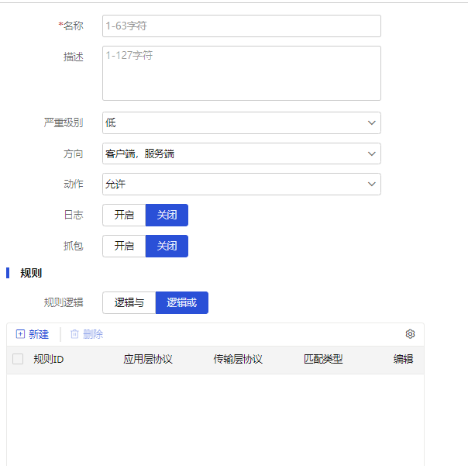The image size is (468, 476).
Task: Click the 编辑 column header
Action: coord(403,359)
